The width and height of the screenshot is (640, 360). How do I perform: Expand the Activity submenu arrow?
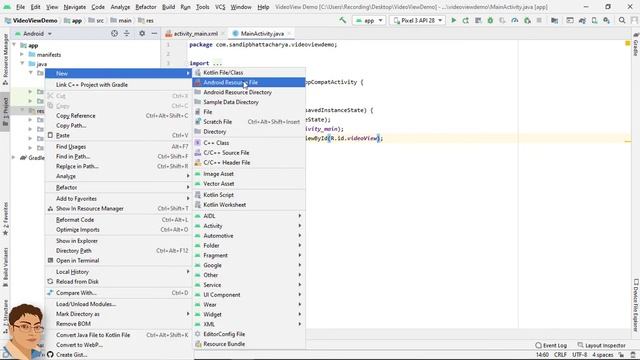(300, 226)
